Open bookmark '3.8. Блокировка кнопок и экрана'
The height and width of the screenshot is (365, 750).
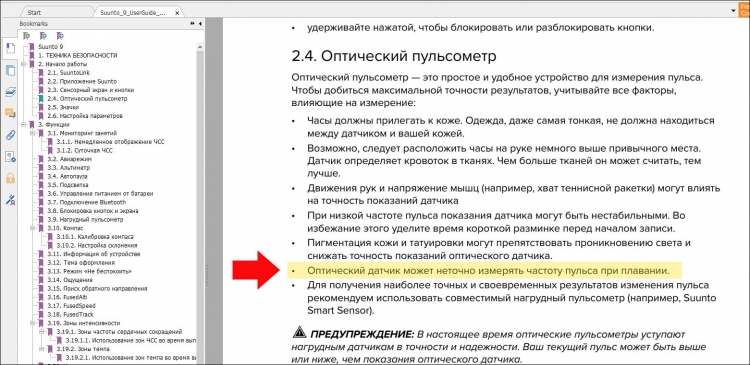tap(93, 211)
